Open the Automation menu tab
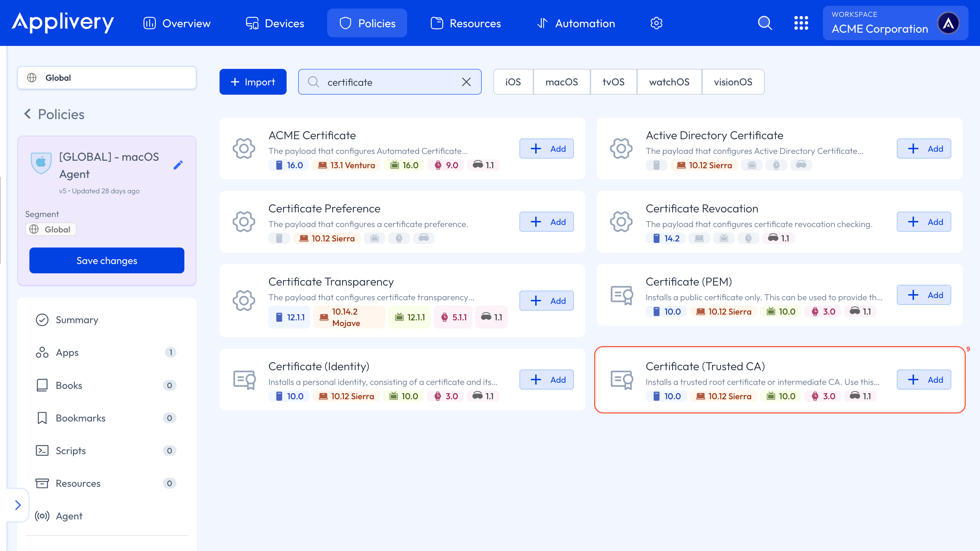This screenshot has width=980, height=551. click(576, 23)
